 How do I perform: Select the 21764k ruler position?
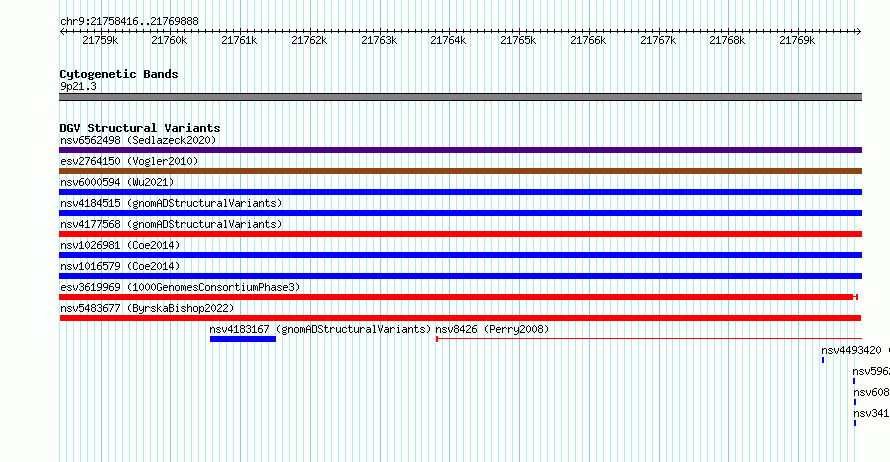tap(448, 40)
